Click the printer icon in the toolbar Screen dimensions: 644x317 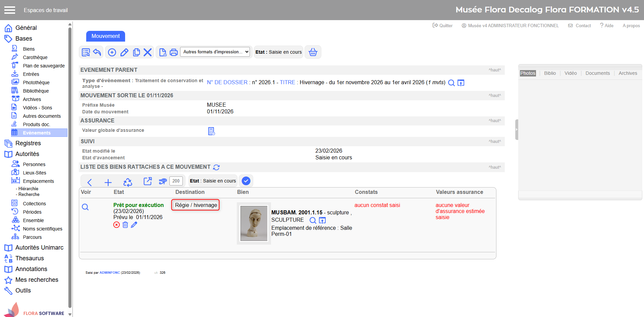(x=174, y=52)
